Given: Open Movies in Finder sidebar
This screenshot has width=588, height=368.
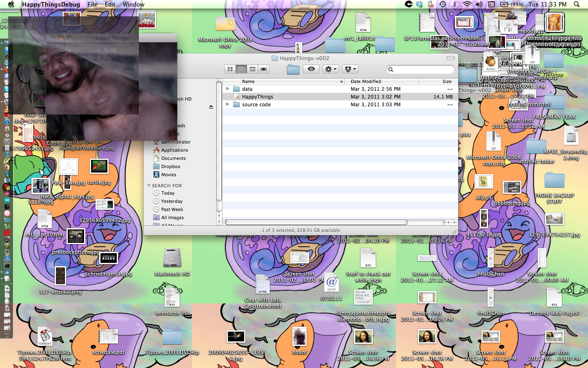Looking at the screenshot, I should (x=169, y=175).
